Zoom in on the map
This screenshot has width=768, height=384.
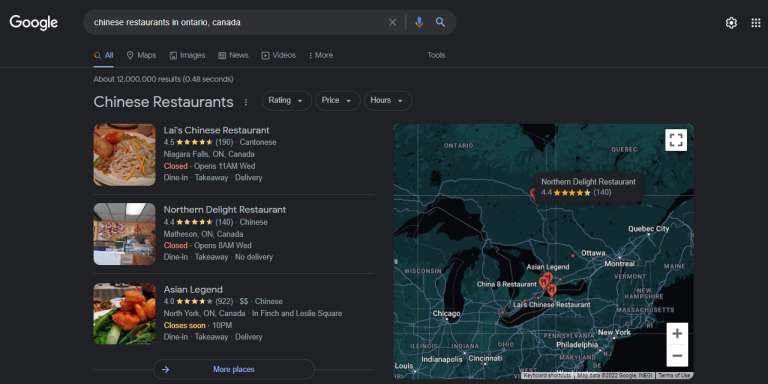677,334
